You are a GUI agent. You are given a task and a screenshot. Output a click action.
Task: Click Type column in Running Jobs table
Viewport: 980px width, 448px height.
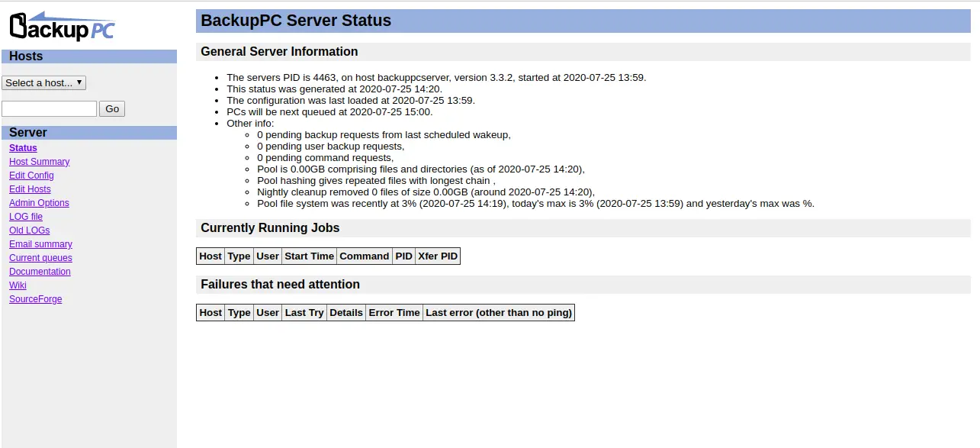(x=239, y=256)
